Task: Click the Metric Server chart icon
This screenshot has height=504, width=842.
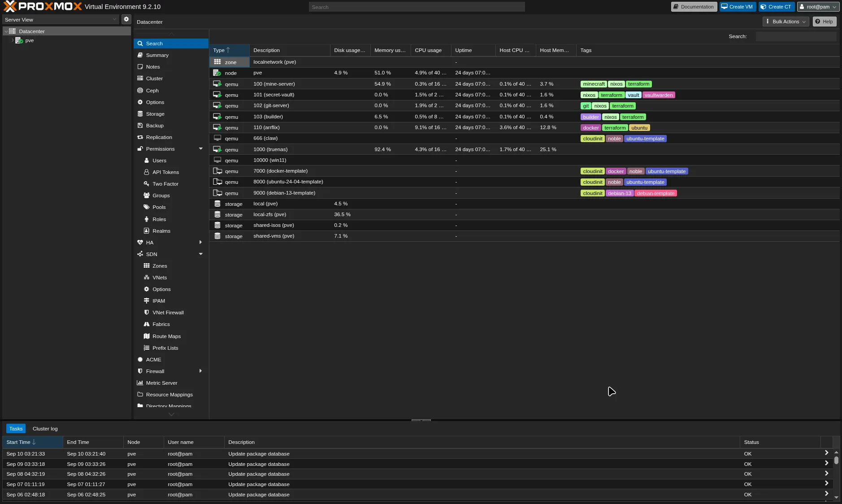Action: [140, 383]
